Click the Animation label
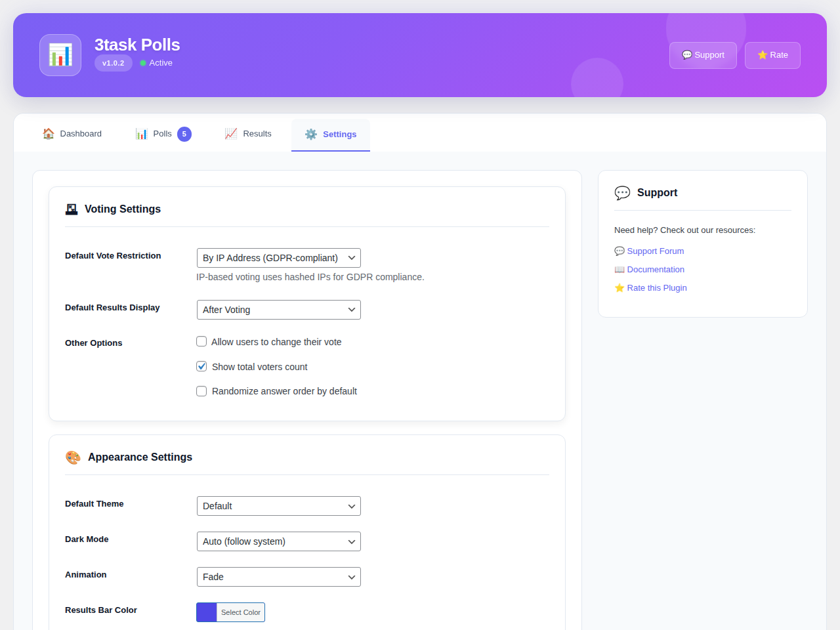840x630 pixels. tap(86, 575)
